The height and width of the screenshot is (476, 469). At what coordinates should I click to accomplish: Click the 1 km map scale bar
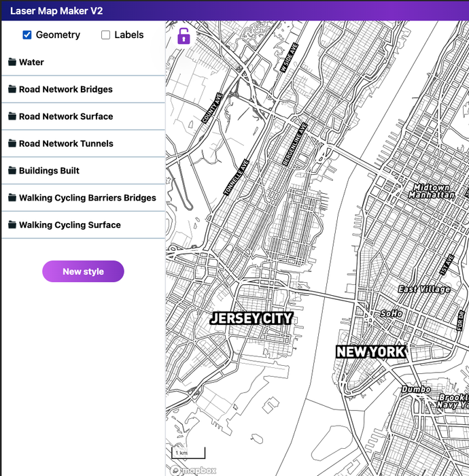click(x=188, y=453)
